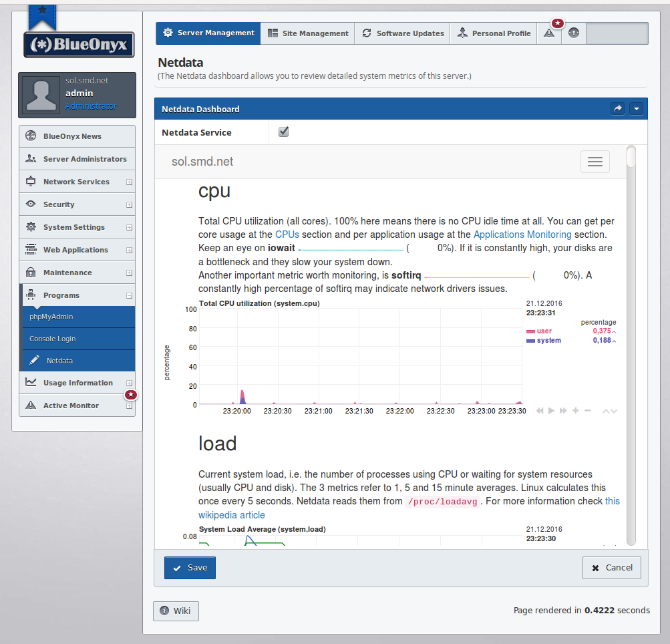Screen dimensions: 670x644
Task: Click the Total CPU utilization chart area
Action: pyautogui.click(x=361, y=356)
